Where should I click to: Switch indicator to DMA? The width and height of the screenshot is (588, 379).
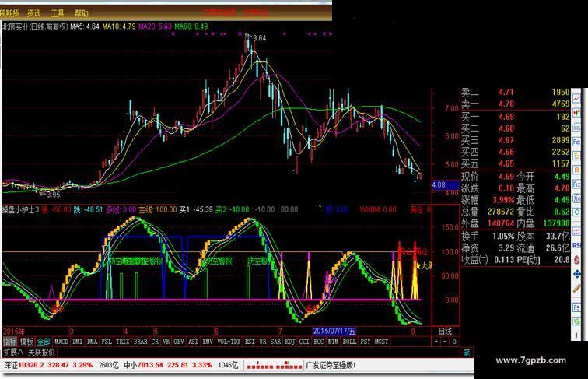pos(92,342)
